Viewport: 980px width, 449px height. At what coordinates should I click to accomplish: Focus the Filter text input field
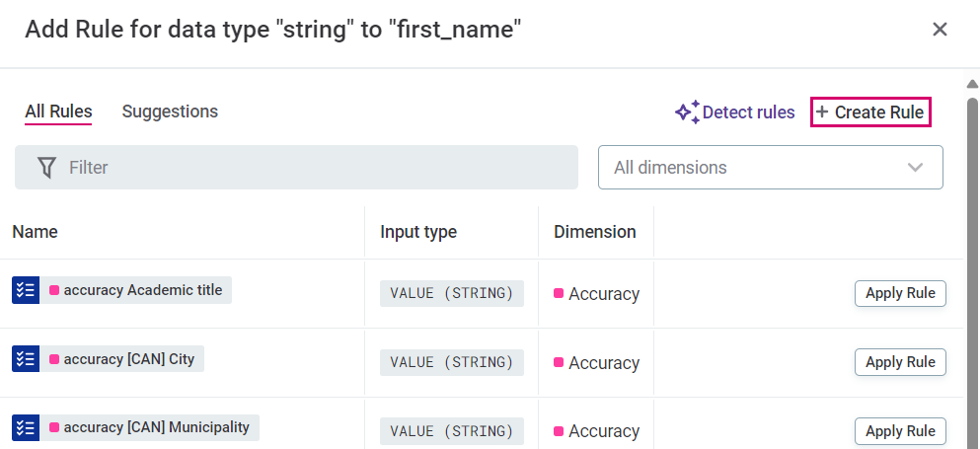[x=316, y=168]
